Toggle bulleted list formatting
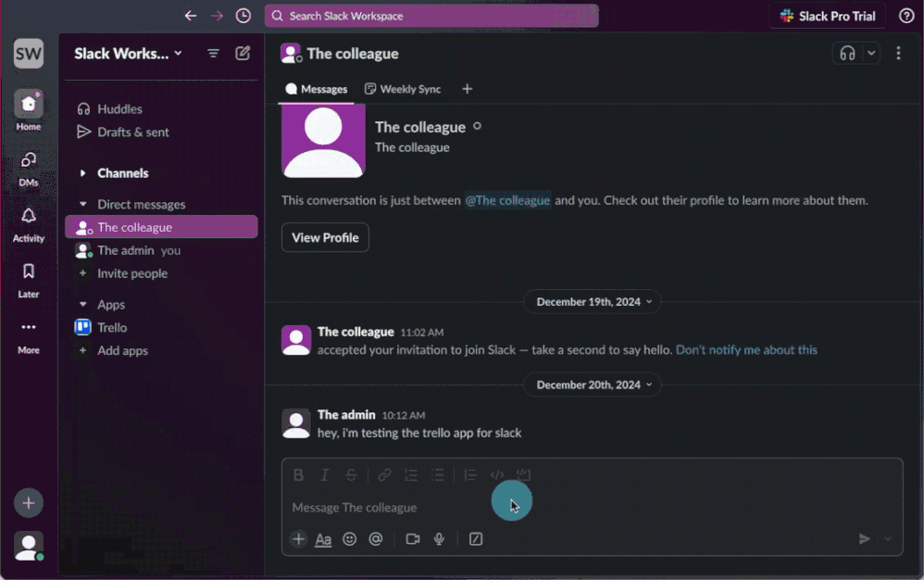 (x=437, y=475)
